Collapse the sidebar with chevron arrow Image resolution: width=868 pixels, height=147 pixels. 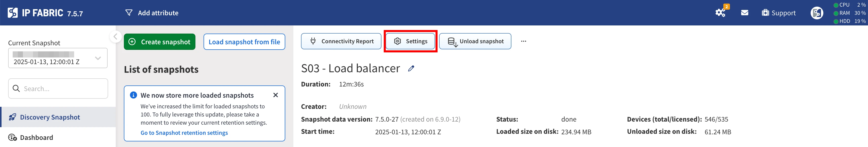tap(115, 37)
